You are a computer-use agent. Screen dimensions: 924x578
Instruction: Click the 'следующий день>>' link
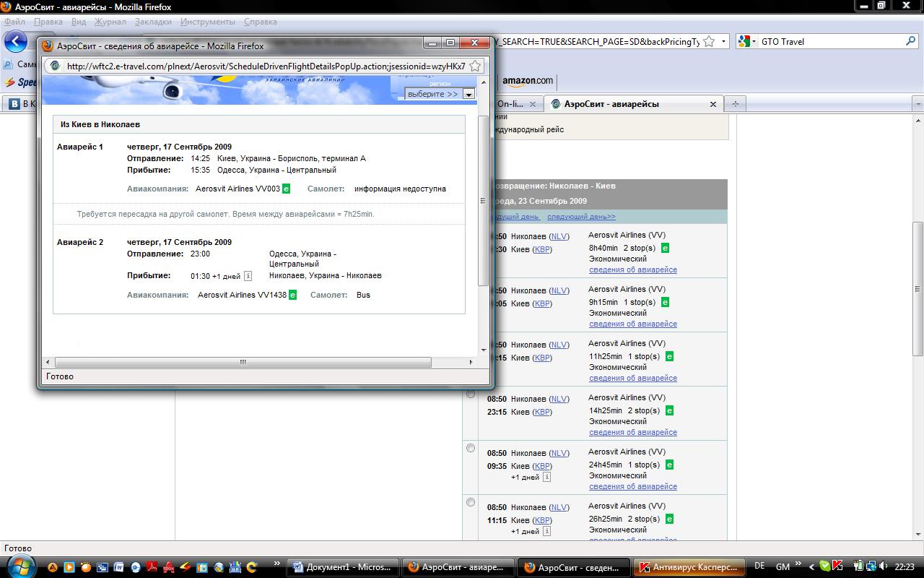tap(581, 217)
